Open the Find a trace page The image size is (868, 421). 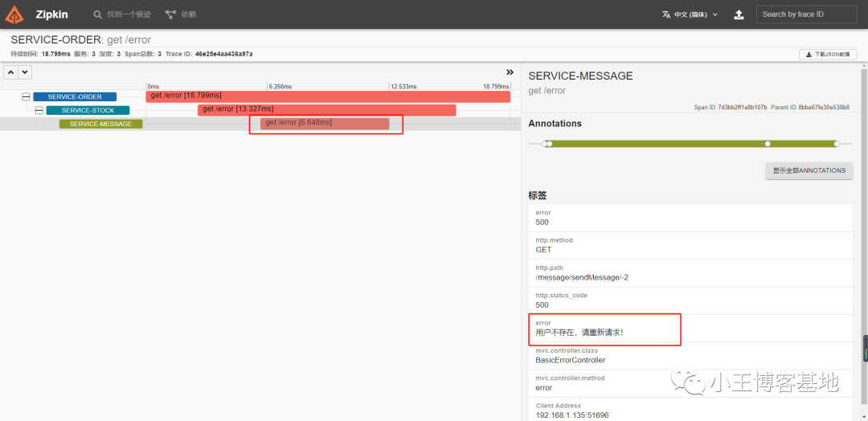click(122, 14)
